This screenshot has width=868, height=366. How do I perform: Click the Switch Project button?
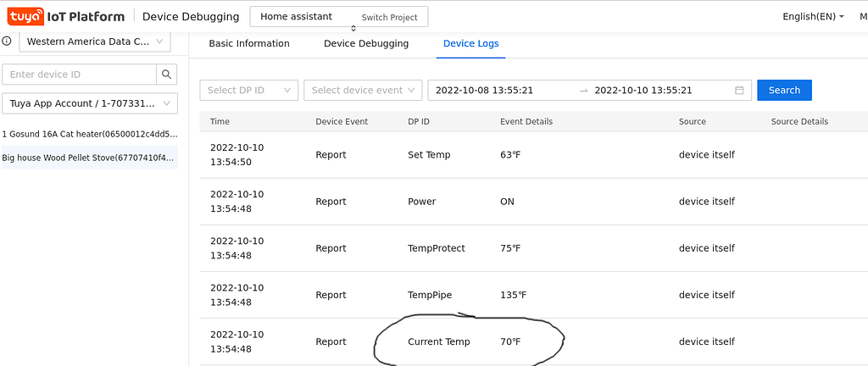click(x=390, y=17)
